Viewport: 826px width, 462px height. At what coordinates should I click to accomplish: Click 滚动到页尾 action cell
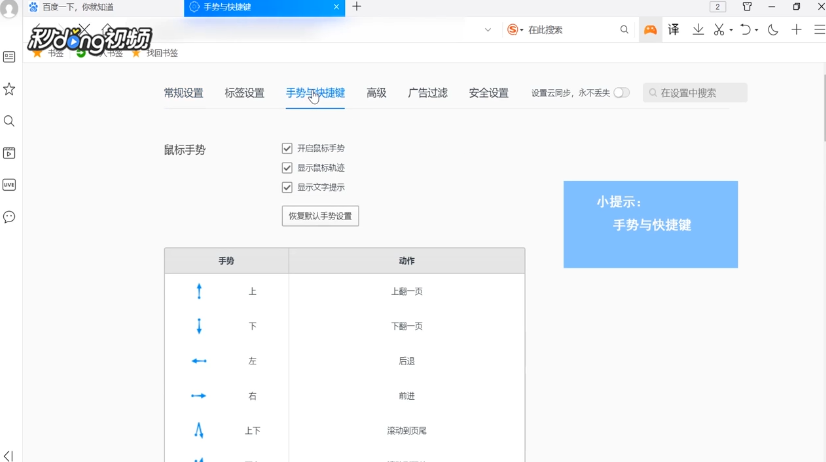click(407, 430)
